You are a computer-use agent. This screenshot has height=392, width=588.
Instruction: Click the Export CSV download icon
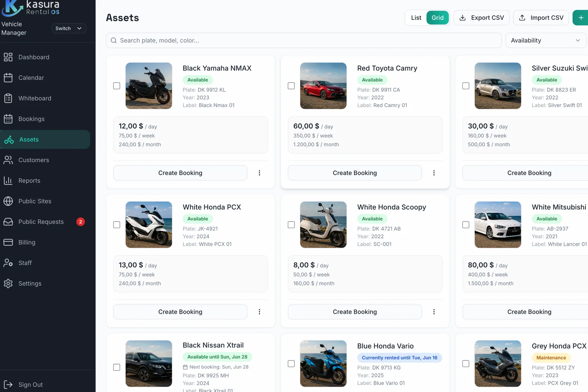pyautogui.click(x=463, y=18)
